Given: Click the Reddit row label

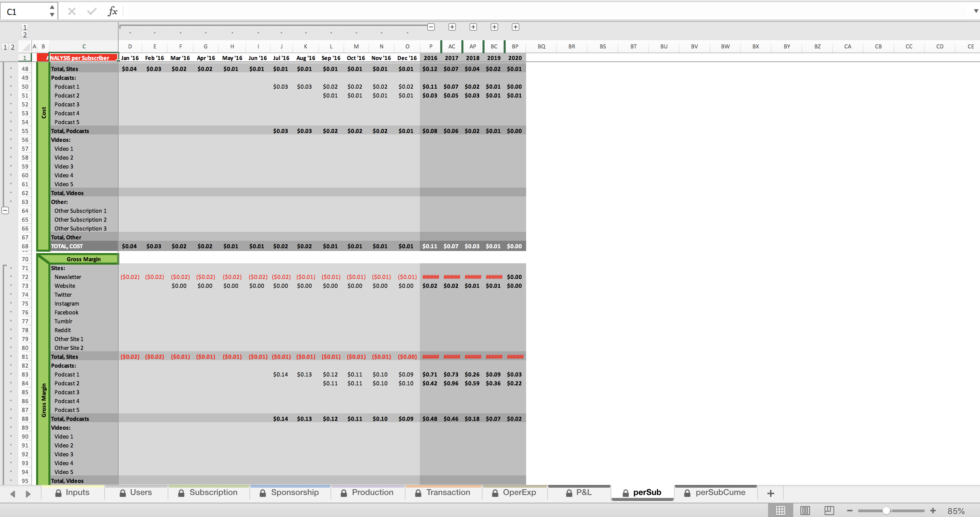Looking at the screenshot, I should pos(62,330).
